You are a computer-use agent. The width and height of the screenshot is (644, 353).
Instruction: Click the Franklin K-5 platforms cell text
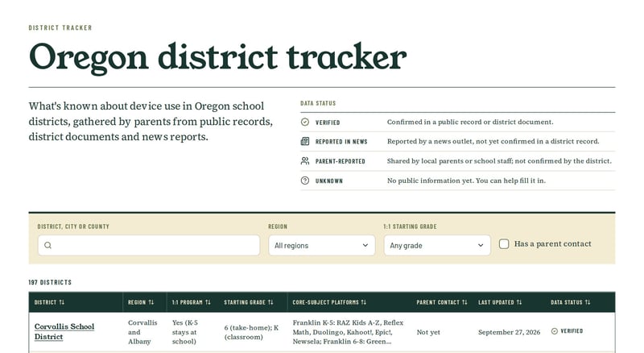pyautogui.click(x=348, y=332)
